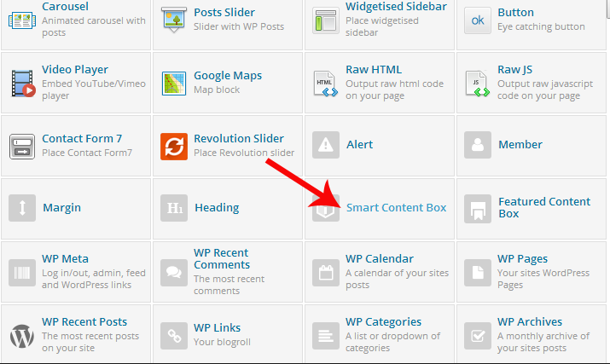Add the Featured Content Box element
This screenshot has height=364, width=610.
pos(544,207)
